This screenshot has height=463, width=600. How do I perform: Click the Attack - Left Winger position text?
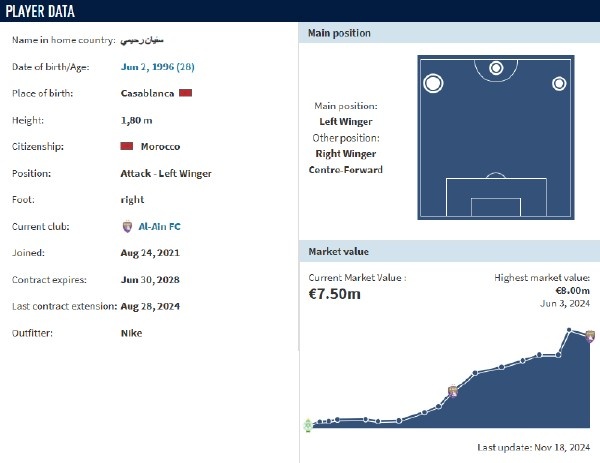coord(166,173)
